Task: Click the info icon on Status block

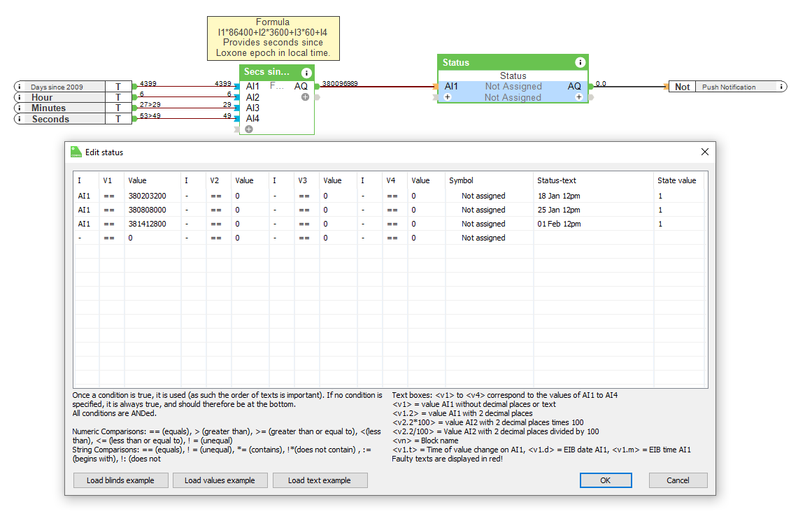Action: click(580, 62)
